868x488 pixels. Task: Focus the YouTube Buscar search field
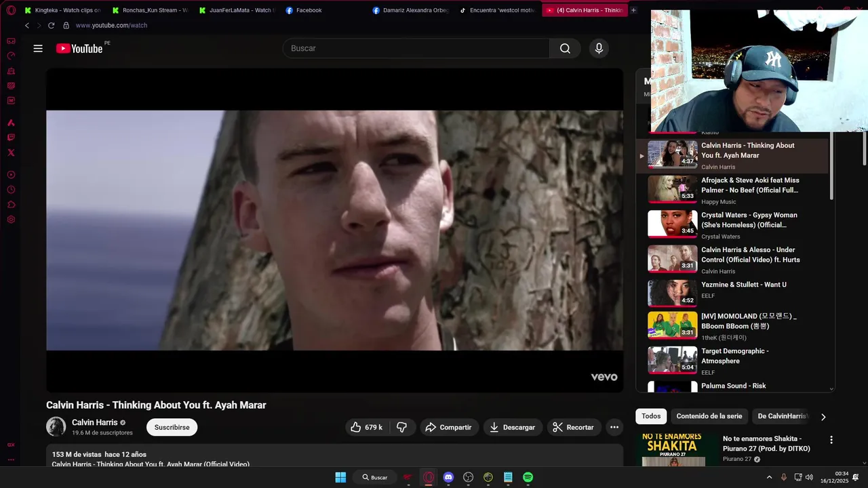point(416,48)
